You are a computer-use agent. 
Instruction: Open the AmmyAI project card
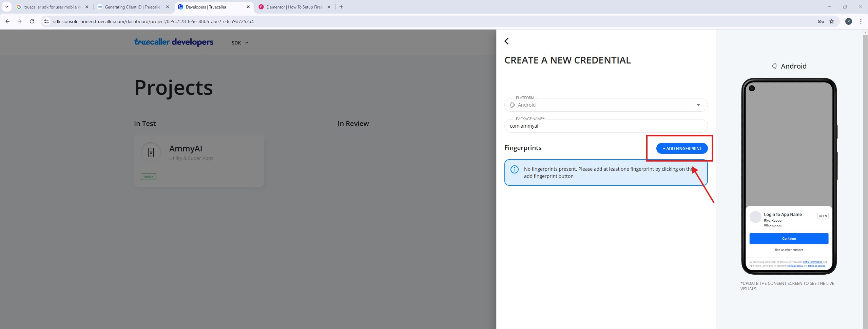tap(199, 161)
